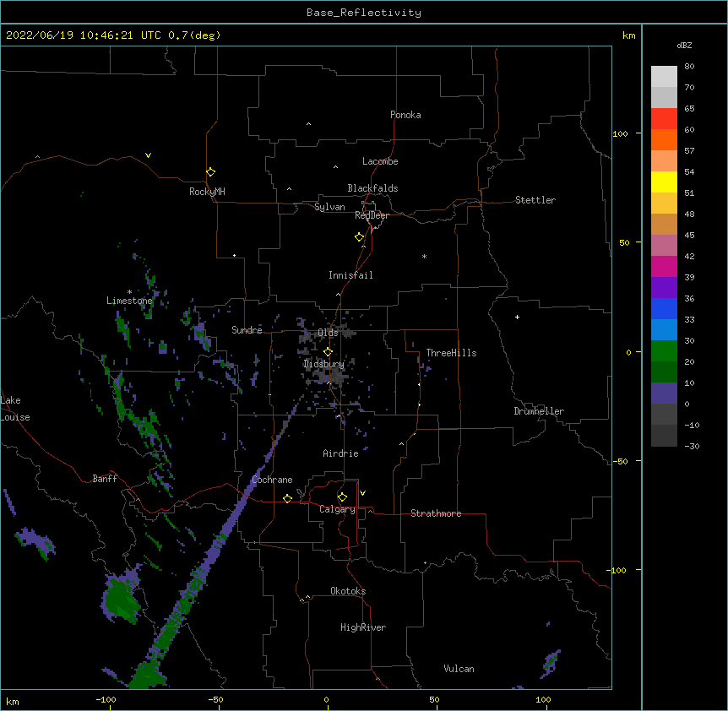The width and height of the screenshot is (728, 711).
Task: Click the red 60 dBZ legend swatch
Action: [664, 119]
